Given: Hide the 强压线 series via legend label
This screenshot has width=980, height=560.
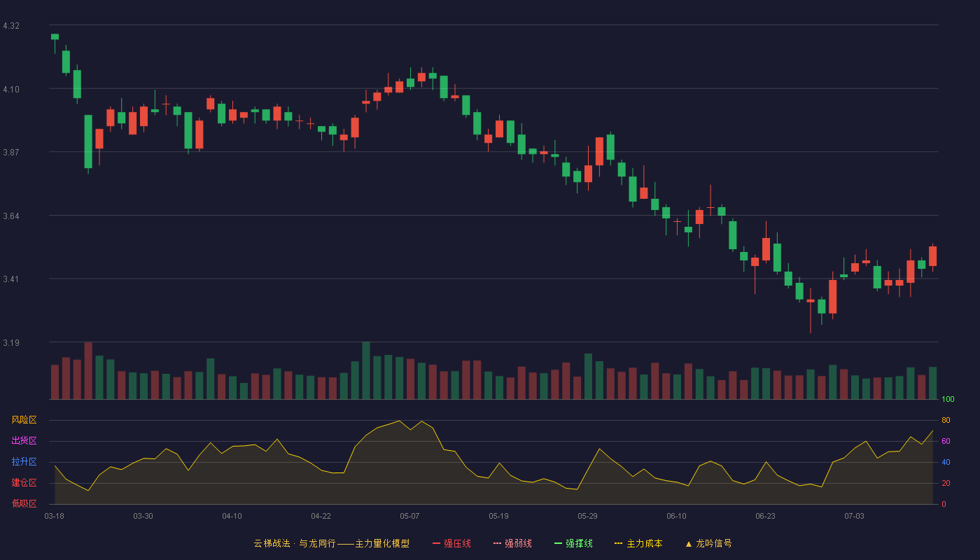Looking at the screenshot, I should pyautogui.click(x=457, y=543).
